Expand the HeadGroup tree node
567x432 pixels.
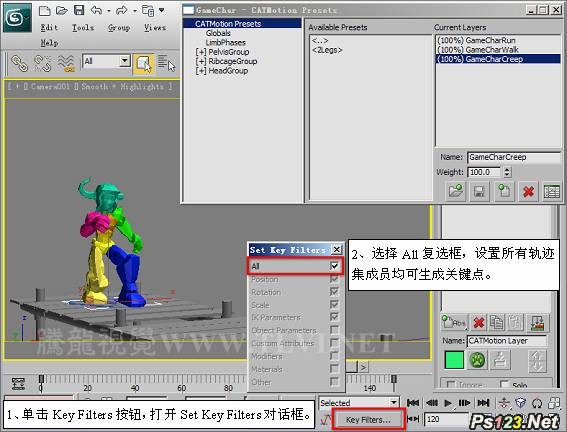click(201, 70)
